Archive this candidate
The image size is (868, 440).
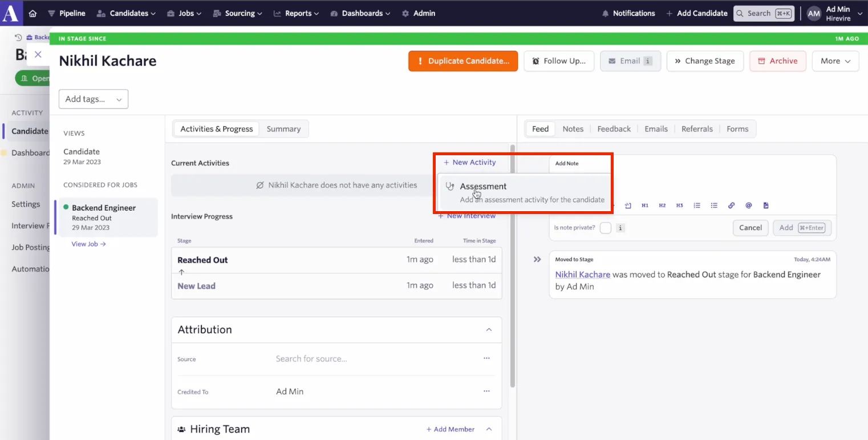pyautogui.click(x=778, y=61)
